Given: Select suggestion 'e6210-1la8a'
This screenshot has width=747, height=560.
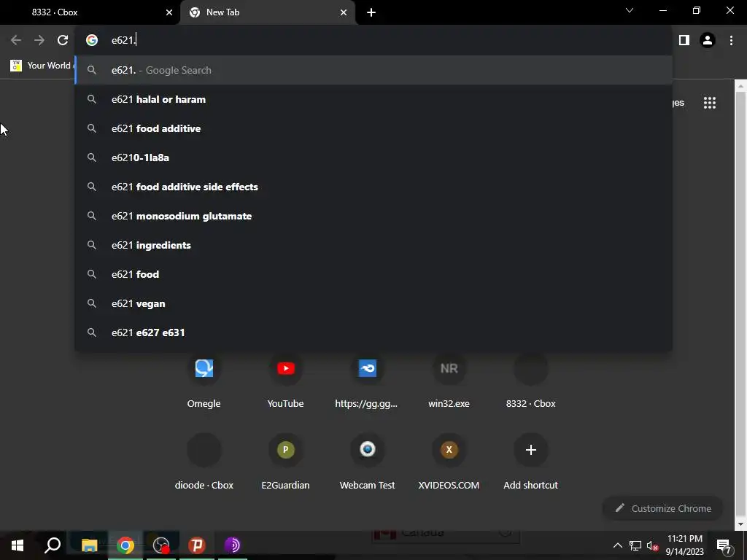Looking at the screenshot, I should [373, 157].
